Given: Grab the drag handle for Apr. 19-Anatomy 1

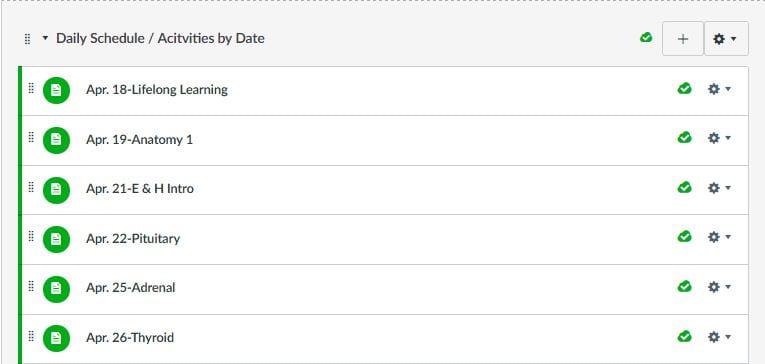Looking at the screenshot, I should [x=31, y=138].
